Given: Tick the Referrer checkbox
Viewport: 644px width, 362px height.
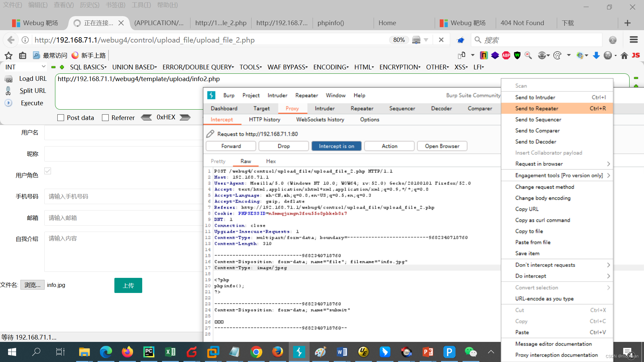Looking at the screenshot, I should point(105,118).
